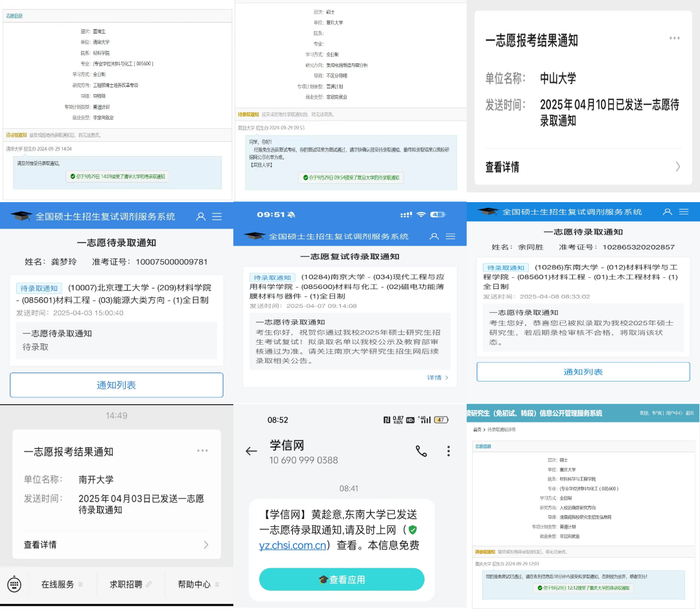Open three-dot menu on 中山大学 notification card
The image size is (700, 609).
click(x=675, y=38)
